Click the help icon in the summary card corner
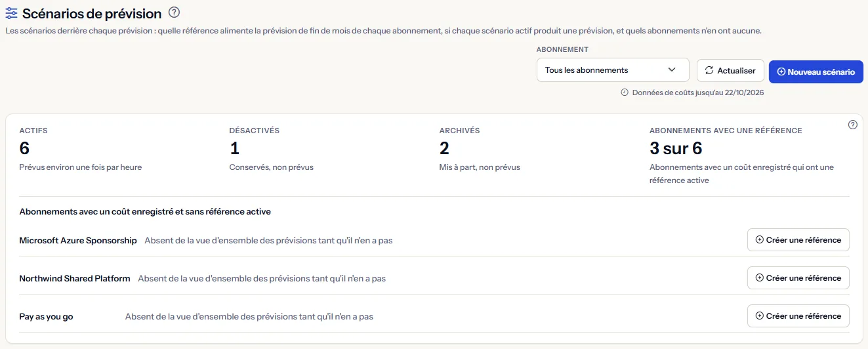868x349 pixels. 853,125
